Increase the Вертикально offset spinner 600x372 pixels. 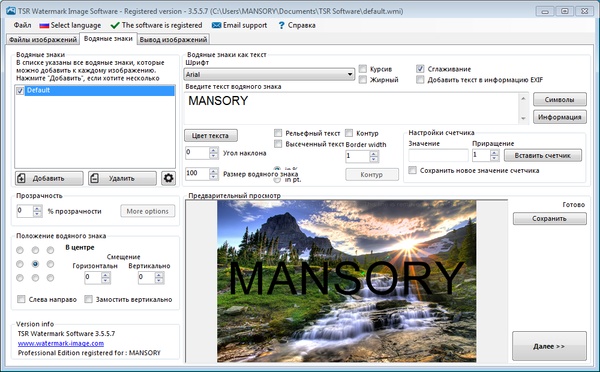click(x=159, y=275)
